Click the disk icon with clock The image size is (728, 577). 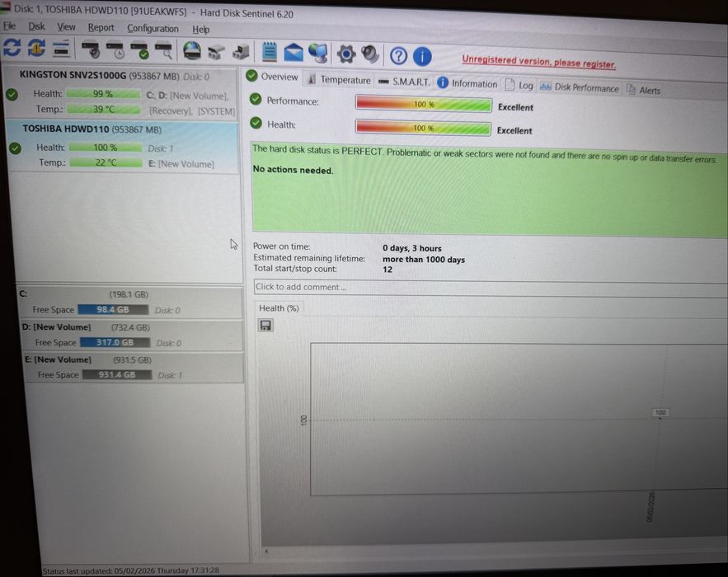point(115,50)
